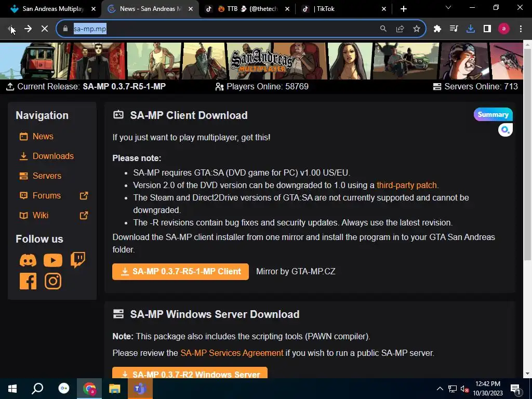Screen dimensions: 532x399
Task: Open Microsoft Teams from taskbar
Action: pyautogui.click(x=140, y=389)
